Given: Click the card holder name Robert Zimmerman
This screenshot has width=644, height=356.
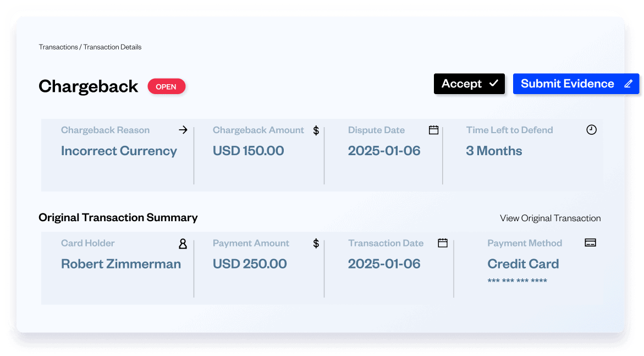Looking at the screenshot, I should (121, 264).
